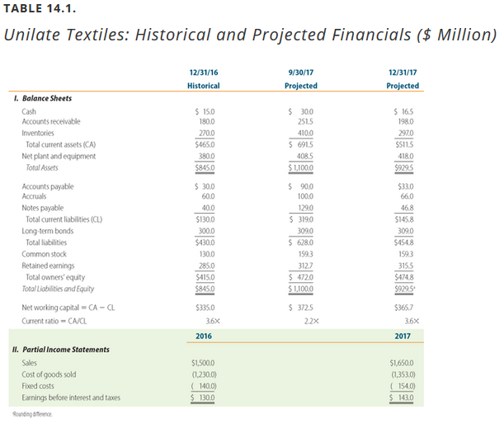Image resolution: width=504 pixels, height=423 pixels.
Task: Click the accounts receivable value '251.5'
Action: click(305, 122)
